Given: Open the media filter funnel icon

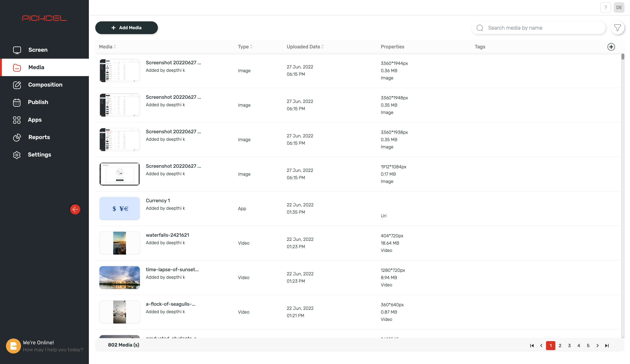Looking at the screenshot, I should coord(617,28).
